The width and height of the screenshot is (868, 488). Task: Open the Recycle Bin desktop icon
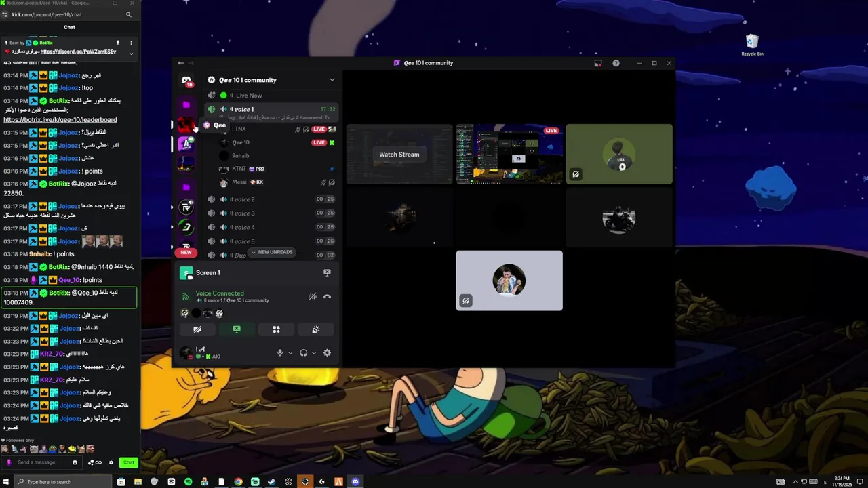[752, 45]
